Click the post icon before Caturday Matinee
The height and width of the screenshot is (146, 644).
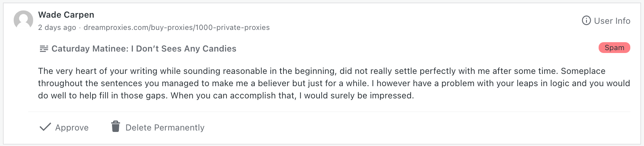click(44, 49)
